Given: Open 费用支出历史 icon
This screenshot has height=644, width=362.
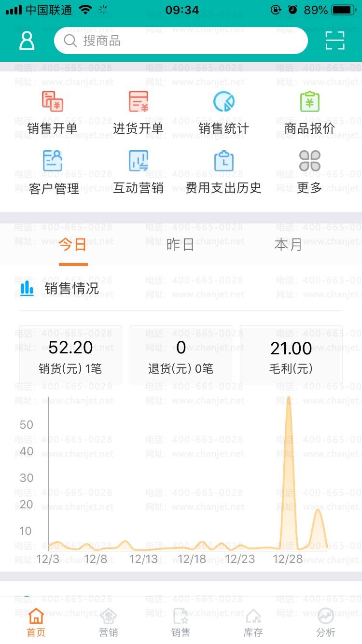Looking at the screenshot, I should pos(224,161).
